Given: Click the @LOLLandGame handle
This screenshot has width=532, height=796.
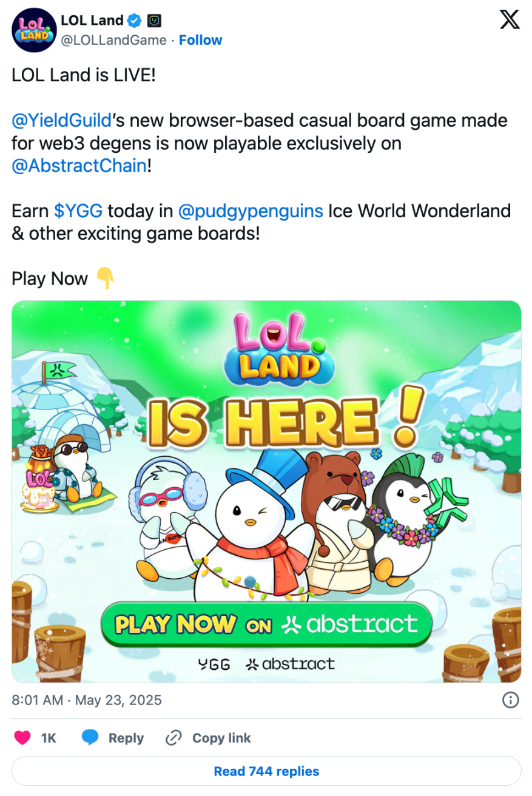Looking at the screenshot, I should 113,40.
